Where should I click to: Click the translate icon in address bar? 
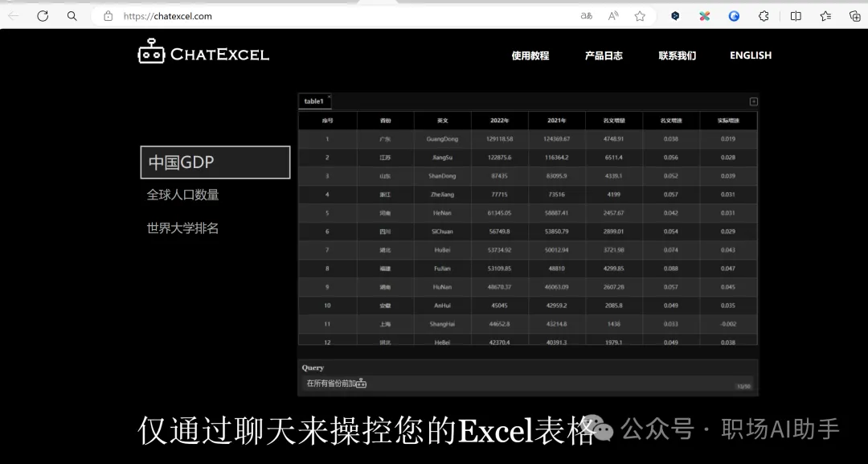click(587, 16)
